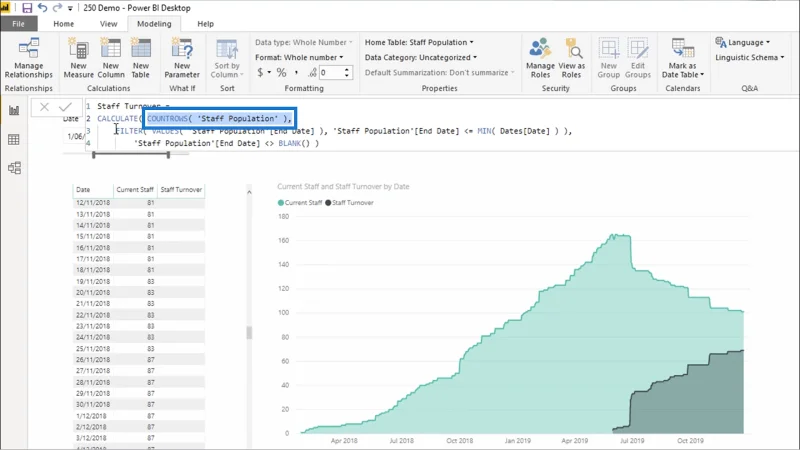Screen dimensions: 800x450
Task: Create a New Table
Action: pos(141,58)
